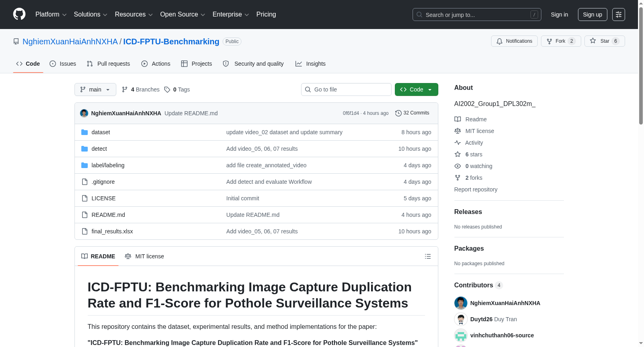Image resolution: width=644 pixels, height=347 pixels.
Task: Open the ICD-FPTU-Benchmarking repo title link
Action: tap(171, 42)
